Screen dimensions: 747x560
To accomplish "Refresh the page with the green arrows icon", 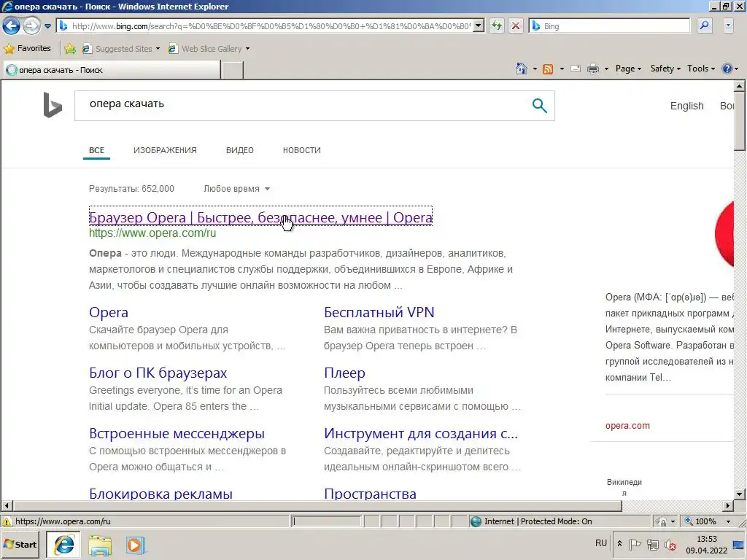I will click(x=496, y=26).
